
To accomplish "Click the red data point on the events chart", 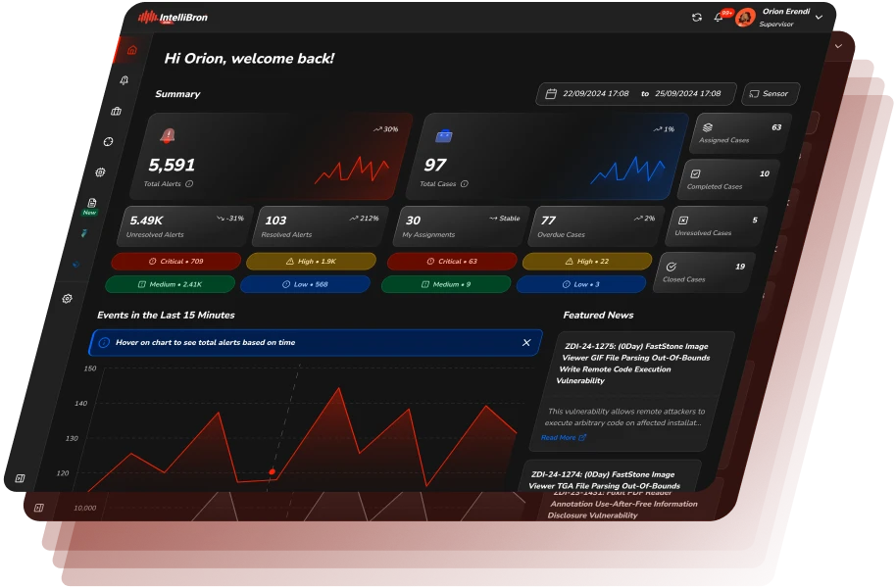I will (x=272, y=471).
